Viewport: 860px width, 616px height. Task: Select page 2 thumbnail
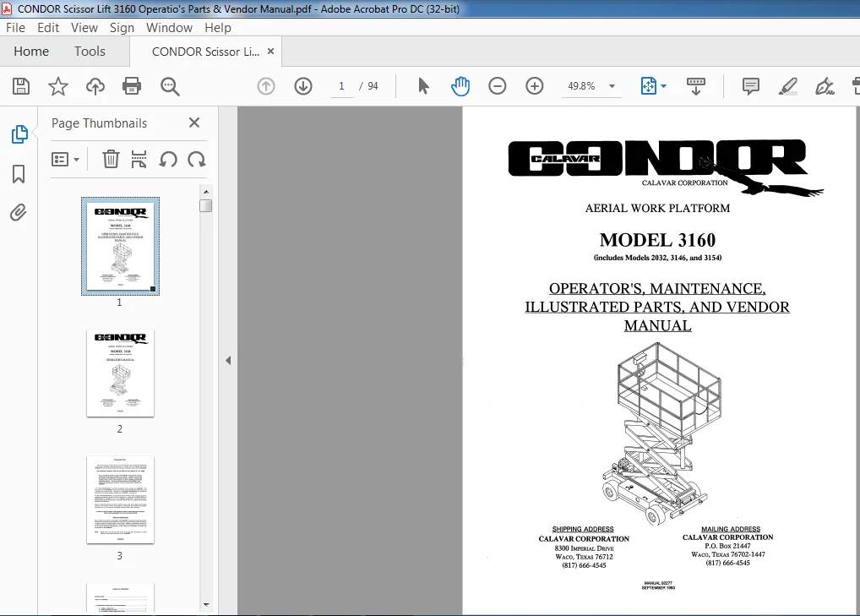120,373
